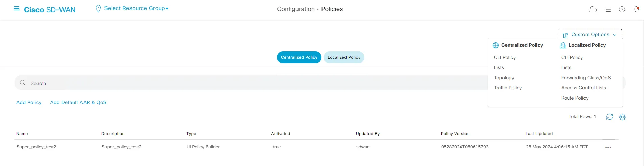Collapse the Custom Options dropdown
This screenshot has width=644, height=166.
(590, 34)
